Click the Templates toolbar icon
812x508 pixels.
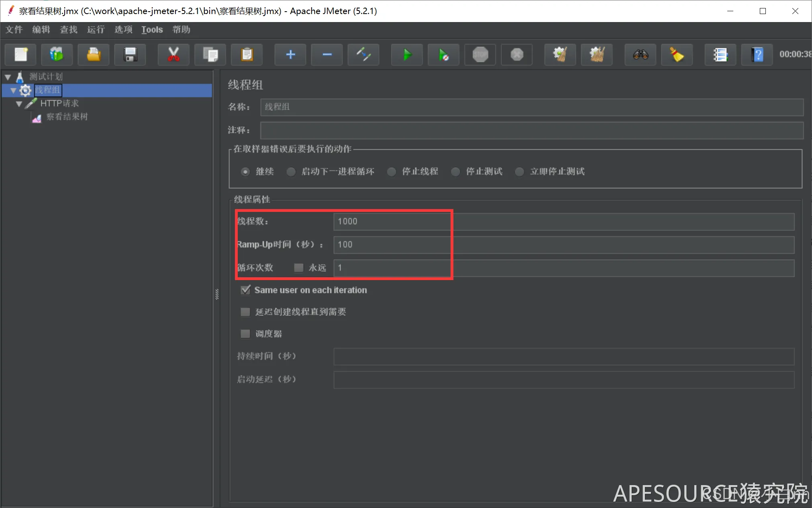pyautogui.click(x=57, y=55)
